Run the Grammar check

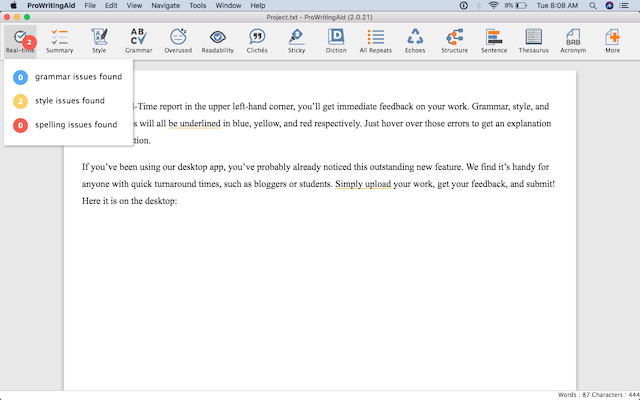click(138, 41)
